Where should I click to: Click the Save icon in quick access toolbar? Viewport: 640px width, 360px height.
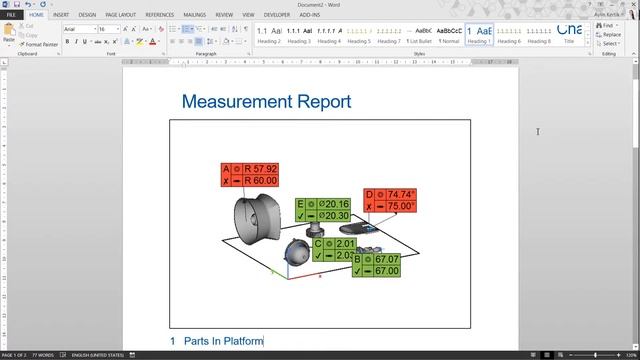[17, 4]
